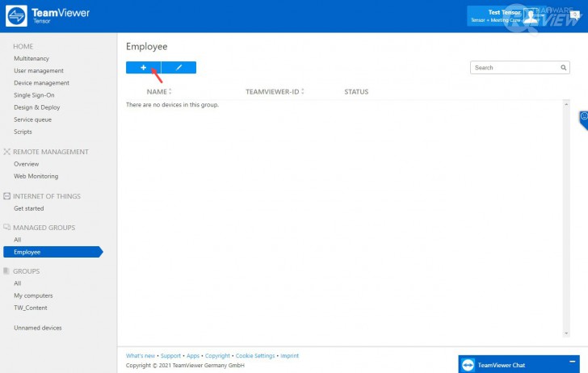Click the Managed Groups section icon

coord(6,227)
